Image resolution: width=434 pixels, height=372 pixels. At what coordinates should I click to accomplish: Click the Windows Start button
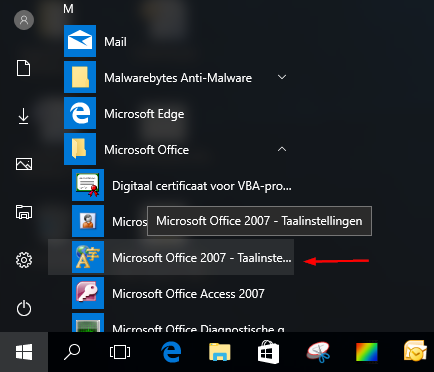[24, 352]
